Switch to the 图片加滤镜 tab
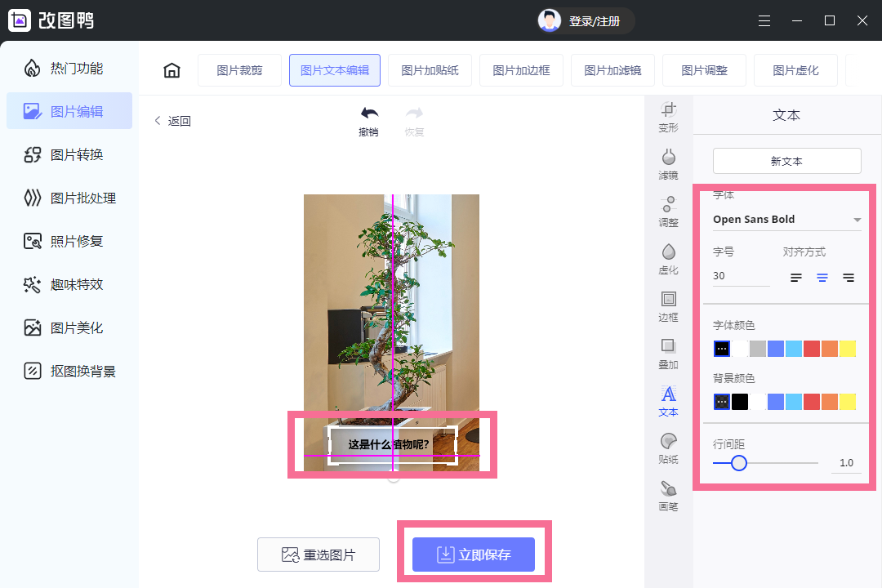This screenshot has width=882, height=588. [x=612, y=70]
